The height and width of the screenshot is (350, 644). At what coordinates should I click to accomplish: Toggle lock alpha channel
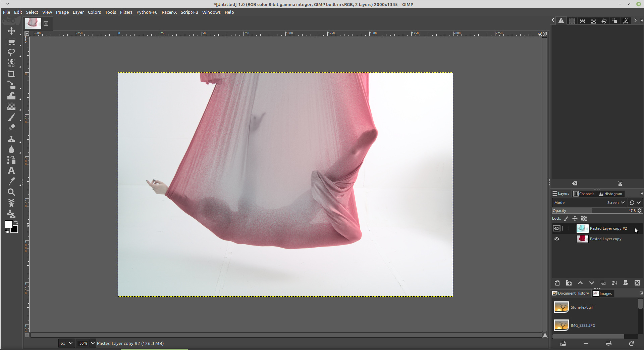[584, 218]
